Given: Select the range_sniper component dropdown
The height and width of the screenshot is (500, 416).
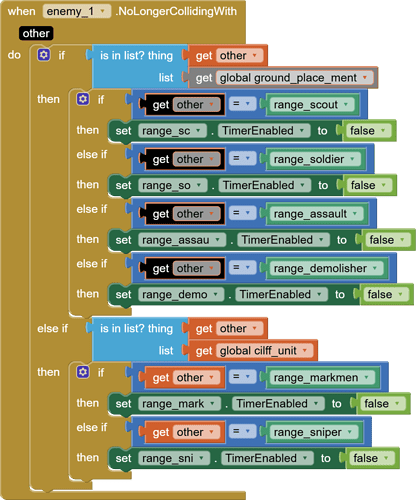Looking at the screenshot, I should (x=314, y=432).
